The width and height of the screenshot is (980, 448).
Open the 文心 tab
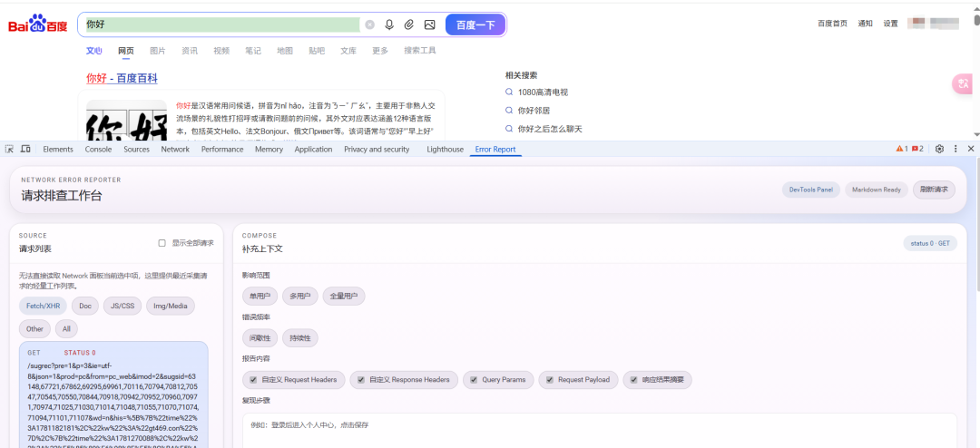(93, 51)
